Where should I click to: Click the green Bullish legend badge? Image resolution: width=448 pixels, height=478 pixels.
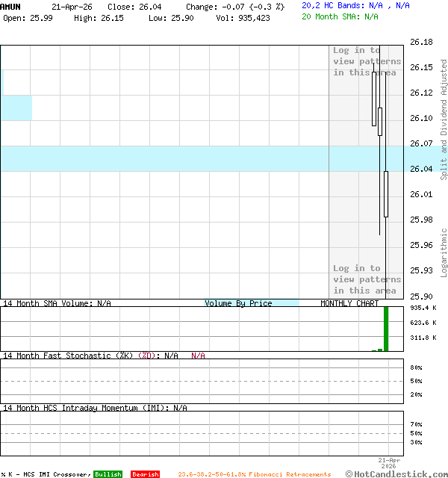108,474
